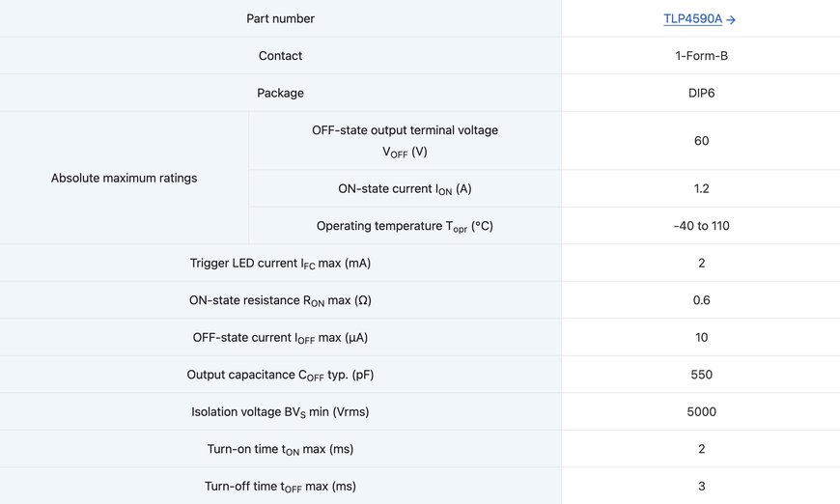Select Trigger LED current IFC row label
Viewport: 840px width, 504px height.
(280, 263)
